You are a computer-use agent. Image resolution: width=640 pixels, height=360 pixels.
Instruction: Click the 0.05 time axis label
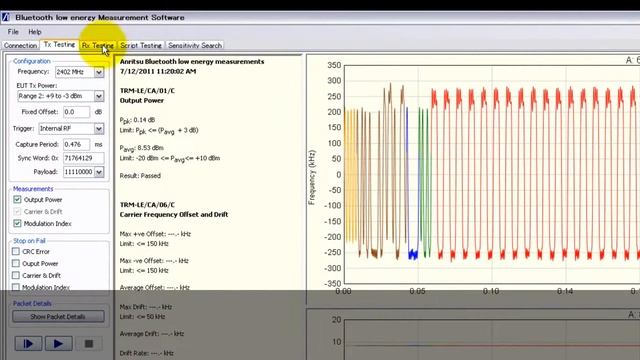tap(417, 291)
